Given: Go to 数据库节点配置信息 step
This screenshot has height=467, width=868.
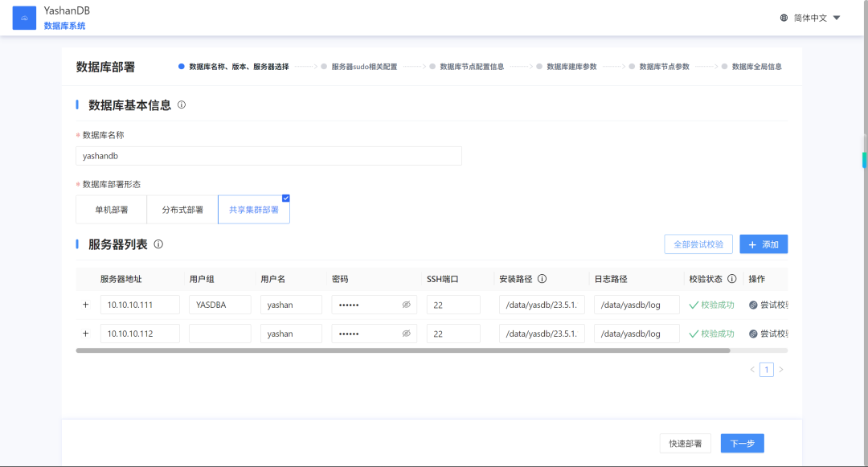Looking at the screenshot, I should click(472, 67).
